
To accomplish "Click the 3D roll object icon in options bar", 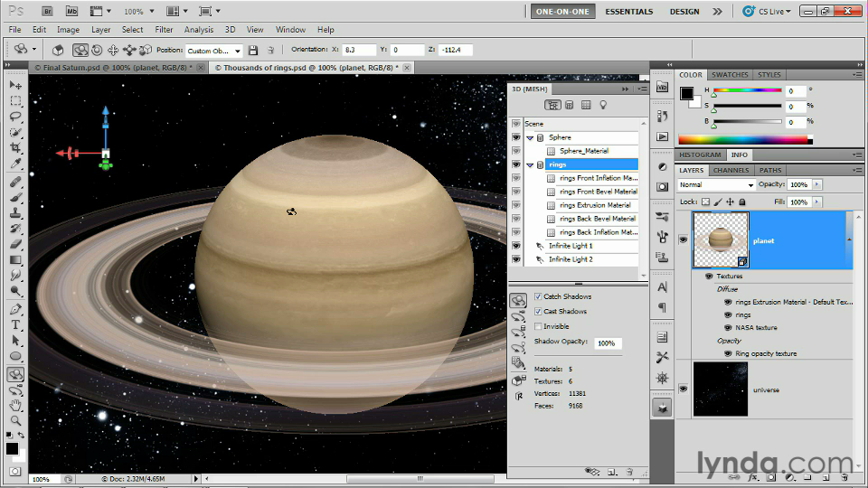I will [x=97, y=51].
